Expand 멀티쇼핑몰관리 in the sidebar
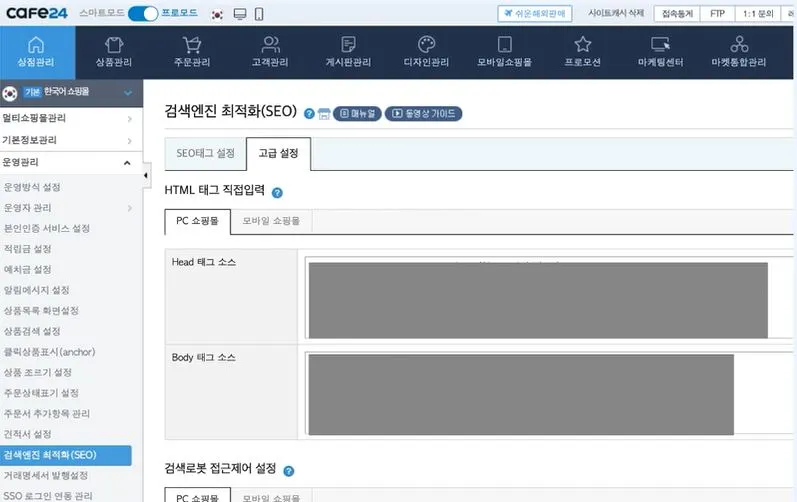 71,118
